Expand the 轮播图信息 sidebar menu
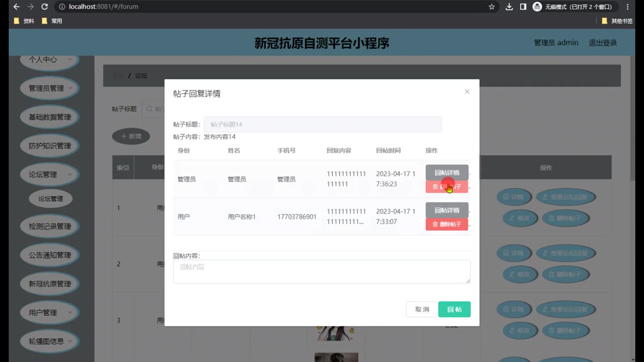The width and height of the screenshot is (644, 362). tap(50, 341)
